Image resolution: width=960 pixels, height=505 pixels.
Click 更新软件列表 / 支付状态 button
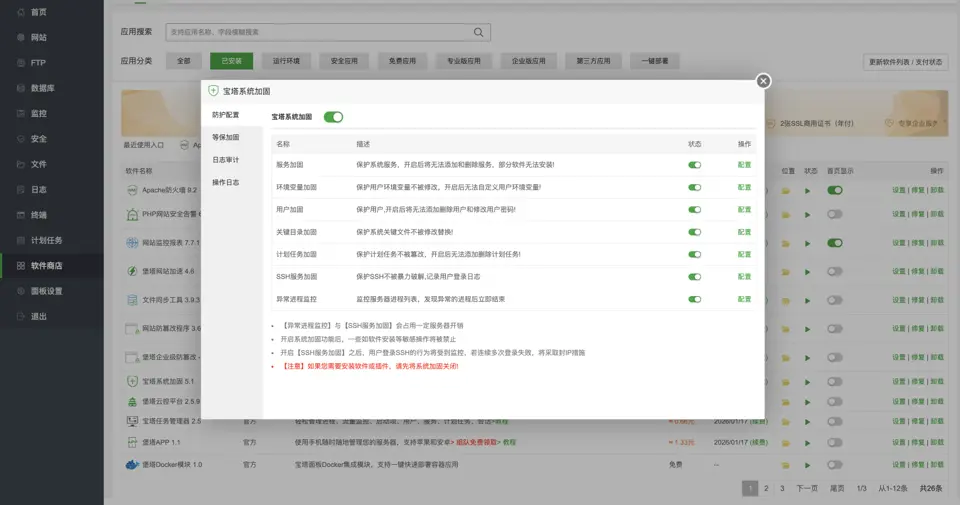tap(906, 62)
